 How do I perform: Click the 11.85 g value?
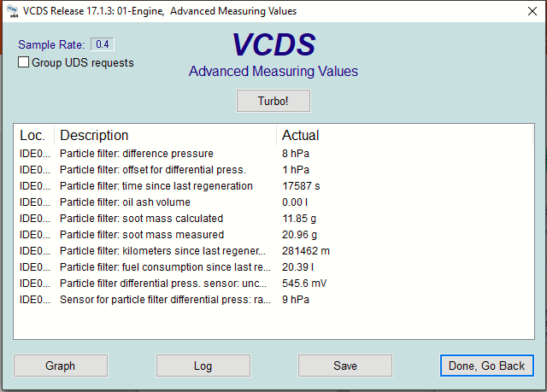coord(299,219)
